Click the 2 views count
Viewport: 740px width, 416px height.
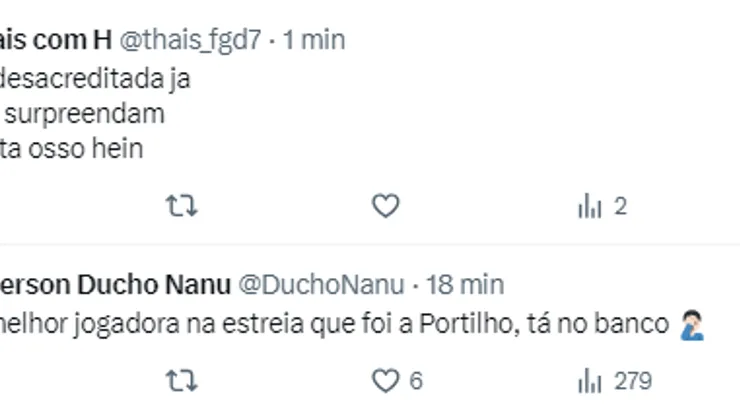point(620,207)
